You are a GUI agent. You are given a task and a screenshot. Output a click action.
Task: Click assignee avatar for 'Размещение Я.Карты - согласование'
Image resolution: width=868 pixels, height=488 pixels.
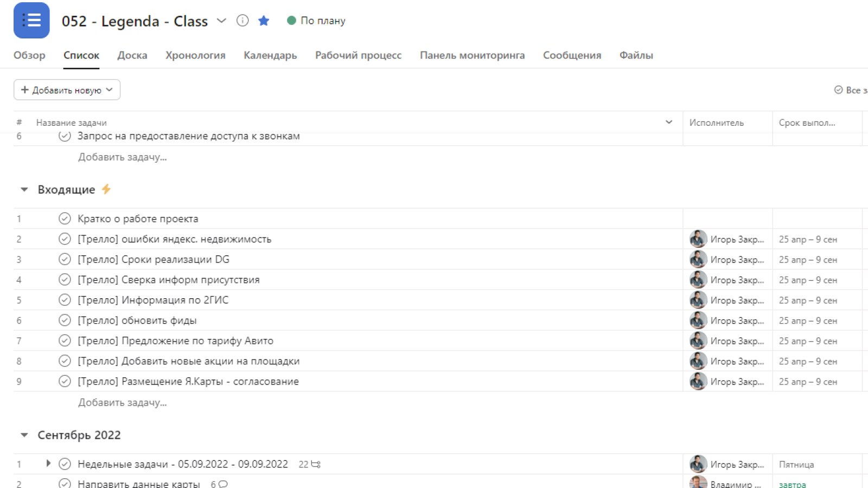(x=698, y=381)
